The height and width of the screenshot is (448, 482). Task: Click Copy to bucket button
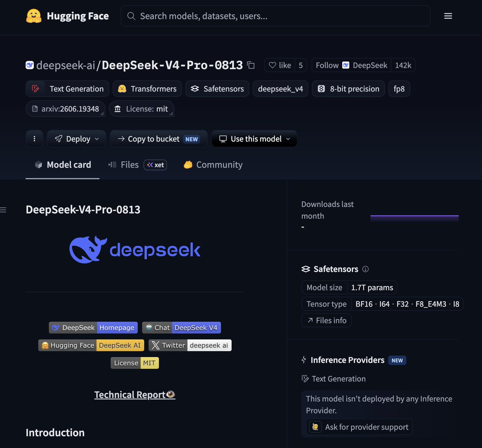[x=159, y=139]
